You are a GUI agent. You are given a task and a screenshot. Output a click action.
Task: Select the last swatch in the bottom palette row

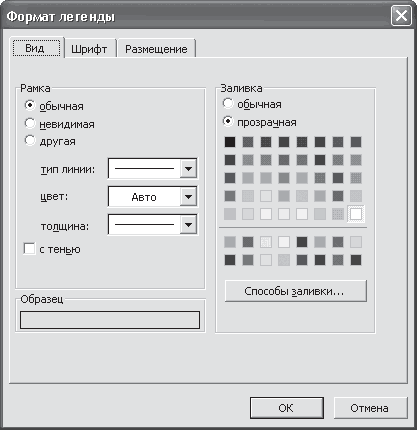click(356, 260)
